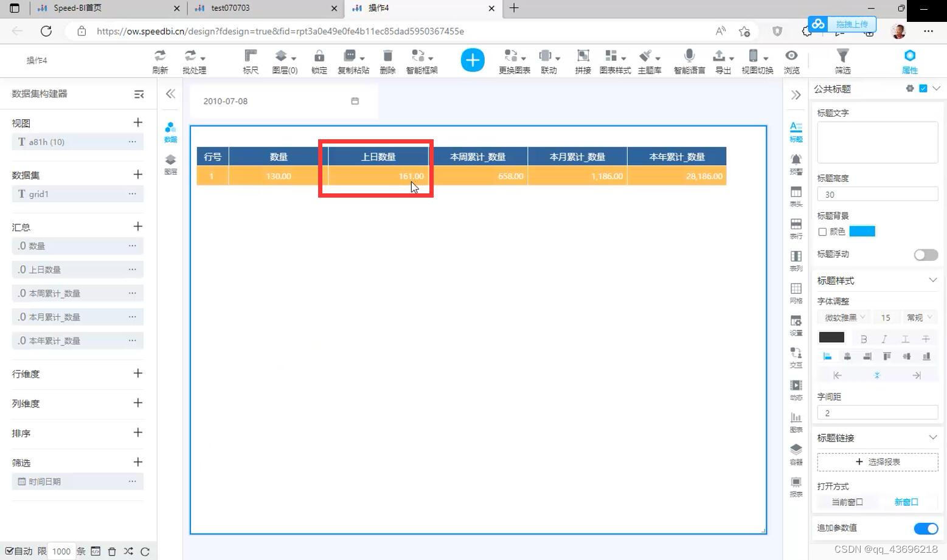Click the blue title background color swatch
The width and height of the screenshot is (947, 560).
click(862, 232)
